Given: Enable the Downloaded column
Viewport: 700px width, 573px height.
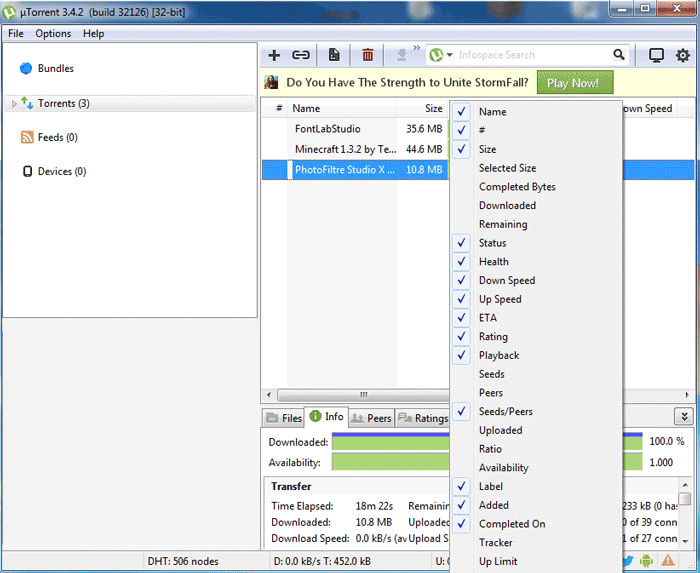Looking at the screenshot, I should point(536,205).
